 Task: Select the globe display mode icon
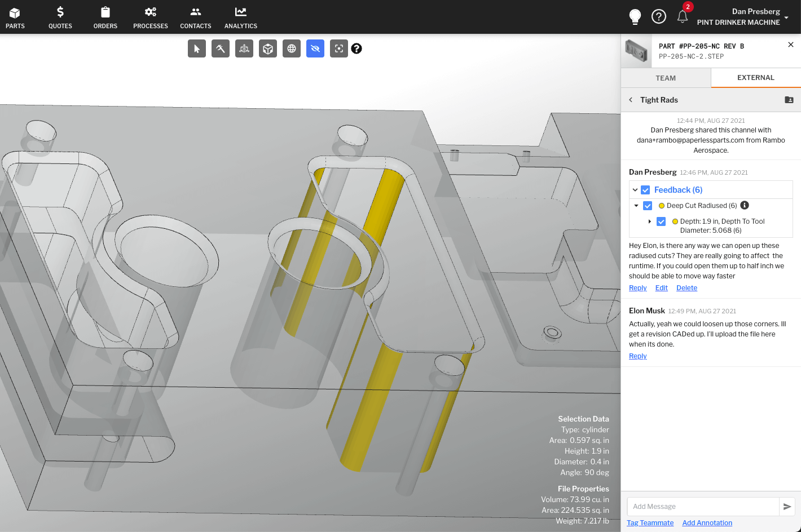(x=292, y=48)
